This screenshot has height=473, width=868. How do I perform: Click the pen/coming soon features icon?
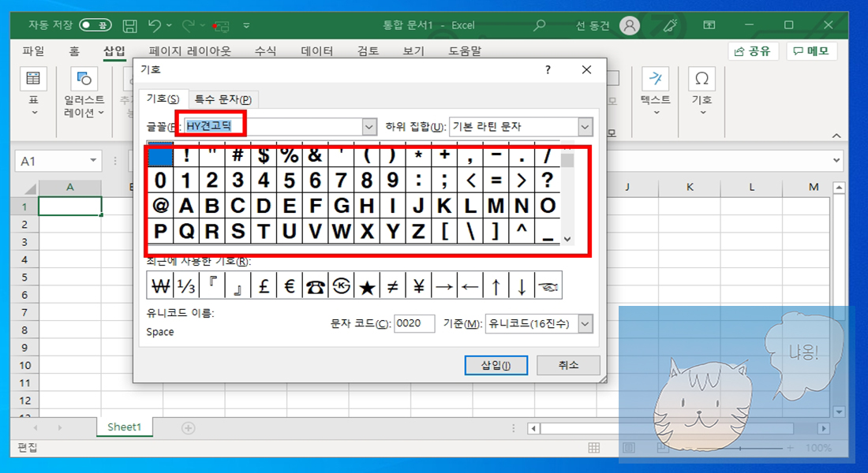670,25
